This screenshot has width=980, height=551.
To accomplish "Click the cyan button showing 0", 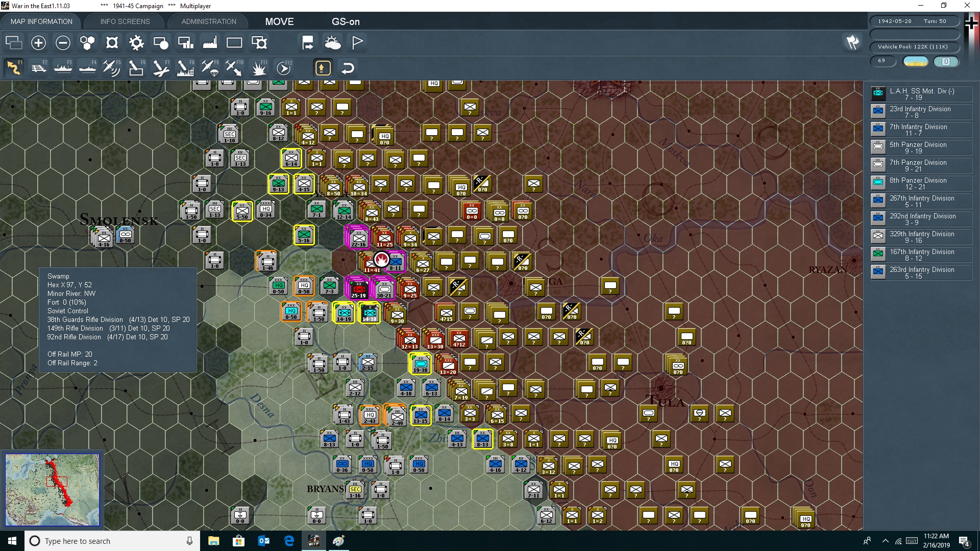I will pyautogui.click(x=946, y=61).
